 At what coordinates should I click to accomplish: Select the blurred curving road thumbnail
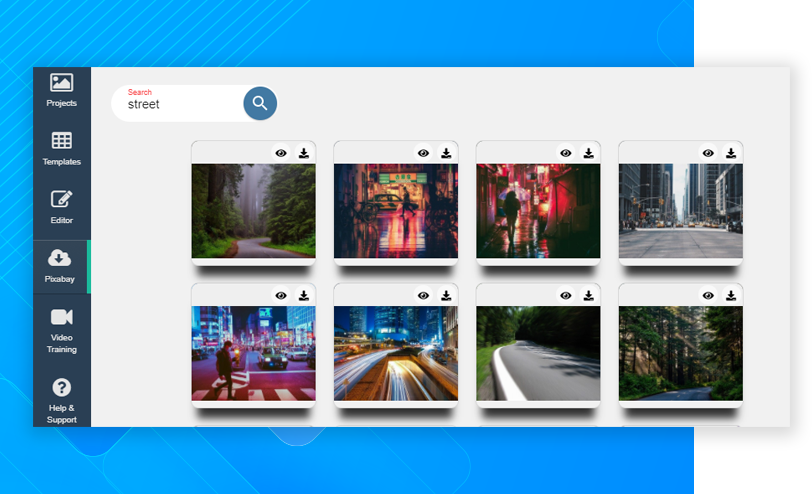[x=538, y=353]
